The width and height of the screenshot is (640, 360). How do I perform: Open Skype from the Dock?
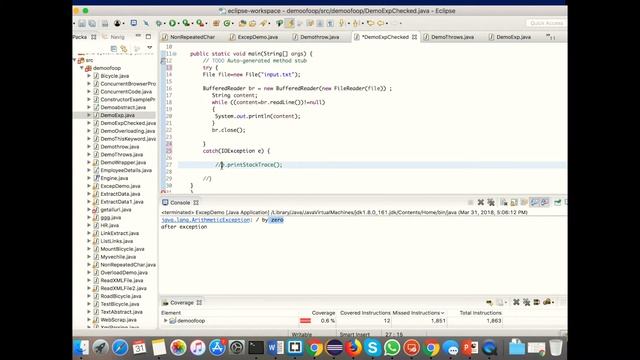pos(372,348)
